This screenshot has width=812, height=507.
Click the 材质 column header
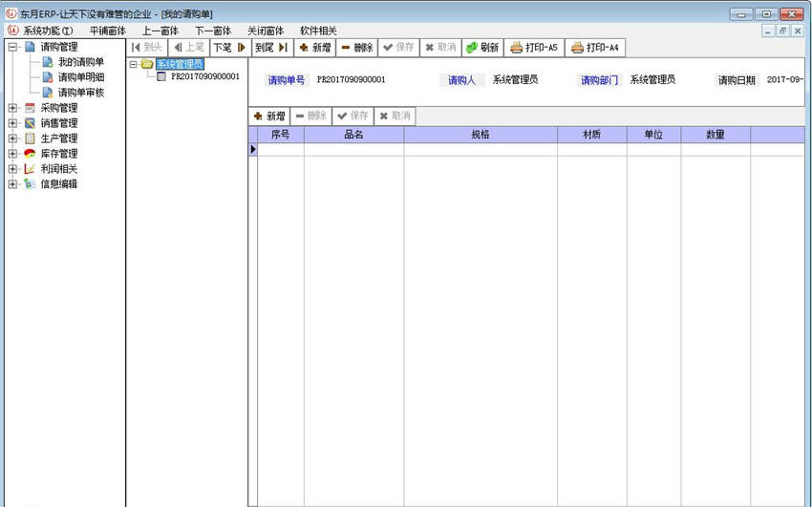coord(592,135)
